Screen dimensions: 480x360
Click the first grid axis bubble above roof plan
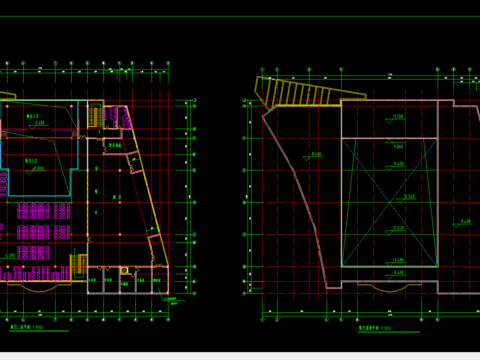pos(262,70)
